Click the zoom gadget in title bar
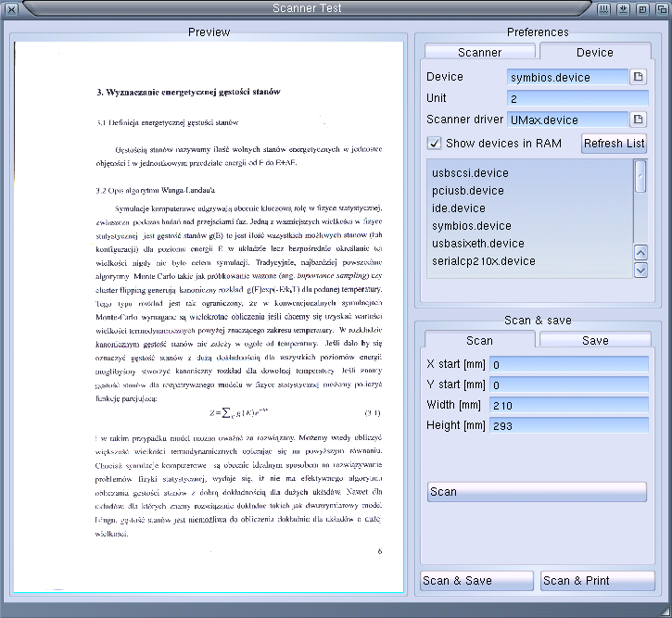 642,9
